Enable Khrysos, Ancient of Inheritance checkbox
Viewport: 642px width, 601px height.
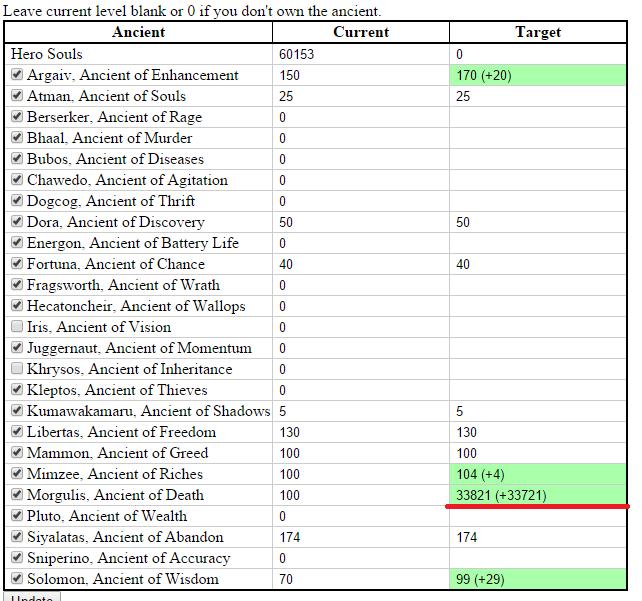(17, 368)
